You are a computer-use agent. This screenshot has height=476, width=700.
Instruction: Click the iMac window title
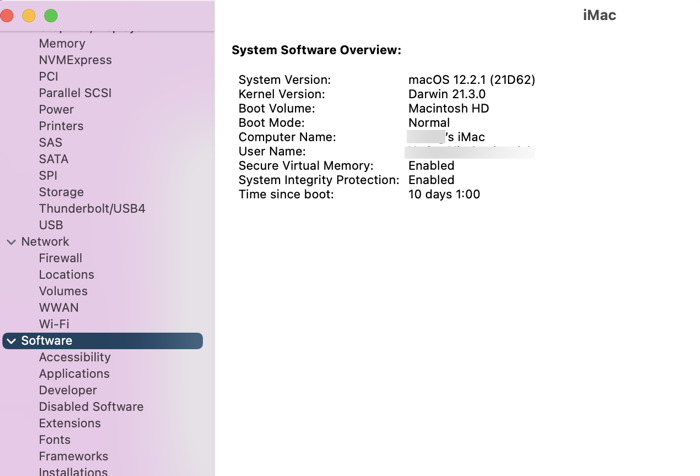click(599, 15)
